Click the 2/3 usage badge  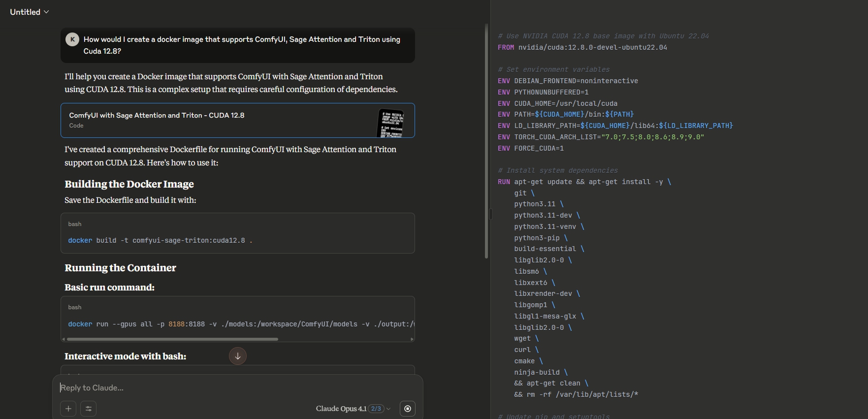click(376, 409)
